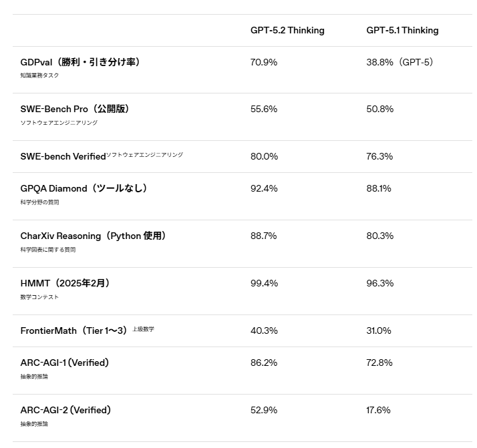
Task: Click the 38.8% (GPT-5) value
Action: [400, 62]
